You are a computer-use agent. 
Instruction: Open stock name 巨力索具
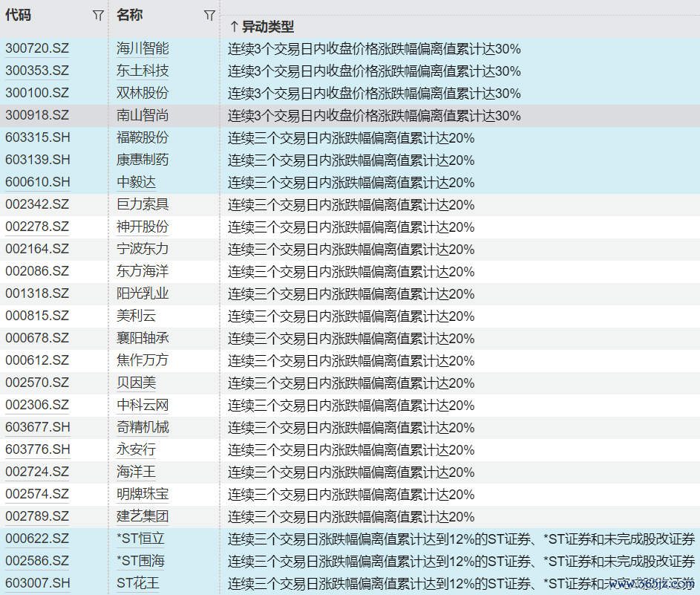pos(143,204)
